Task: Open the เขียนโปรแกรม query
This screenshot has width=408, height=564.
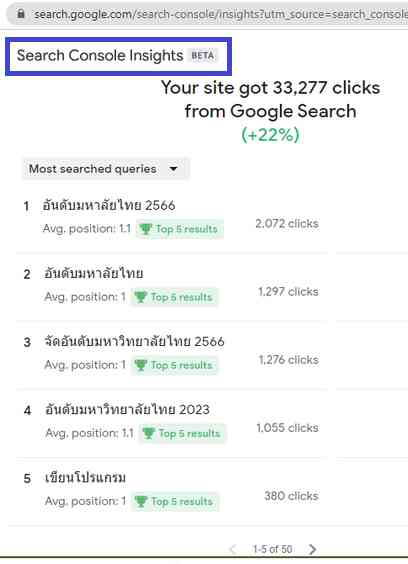Action: coord(85,478)
